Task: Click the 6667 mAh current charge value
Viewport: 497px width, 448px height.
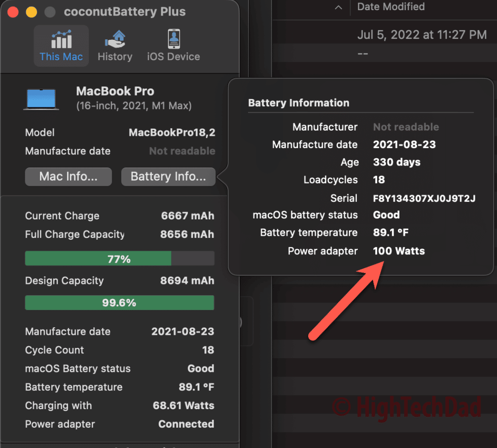Action: (188, 216)
